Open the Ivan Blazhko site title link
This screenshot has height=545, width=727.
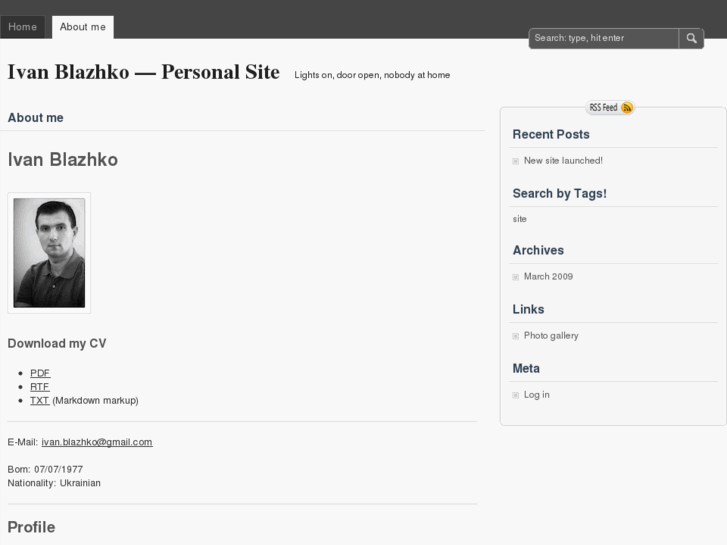tap(143, 72)
